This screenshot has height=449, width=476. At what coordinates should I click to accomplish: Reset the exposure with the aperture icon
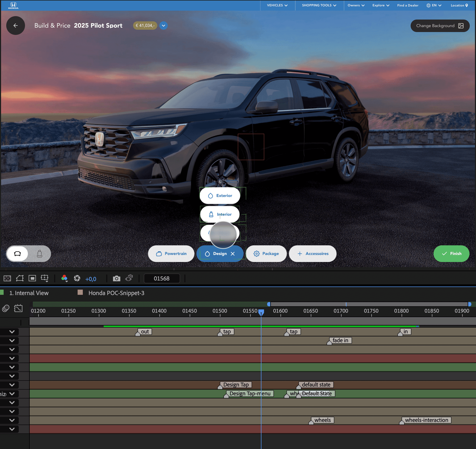77,278
